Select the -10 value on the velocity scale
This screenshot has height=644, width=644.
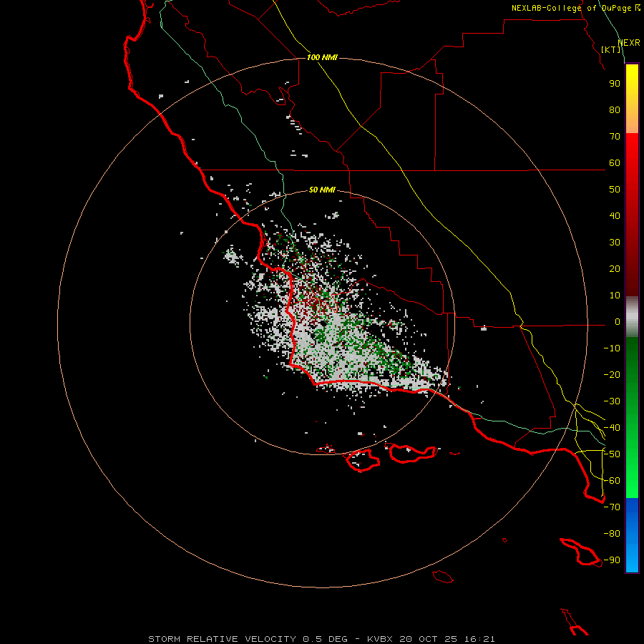(612, 348)
